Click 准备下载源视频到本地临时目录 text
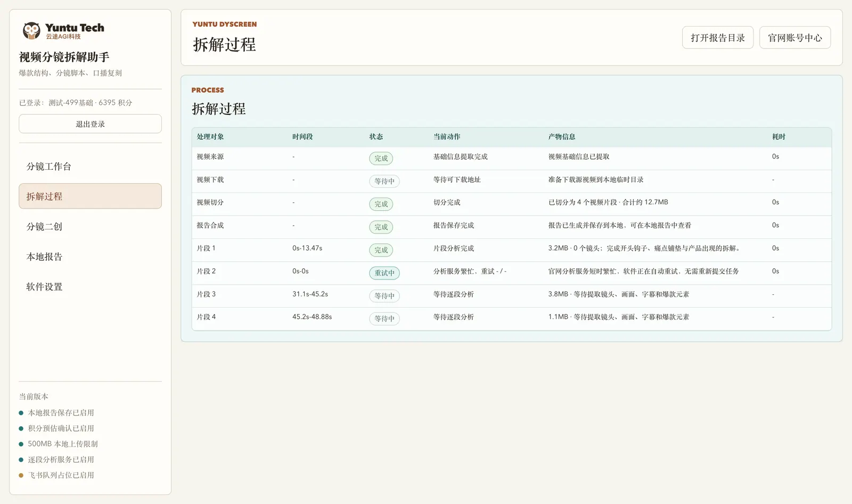The width and height of the screenshot is (852, 504). click(596, 179)
